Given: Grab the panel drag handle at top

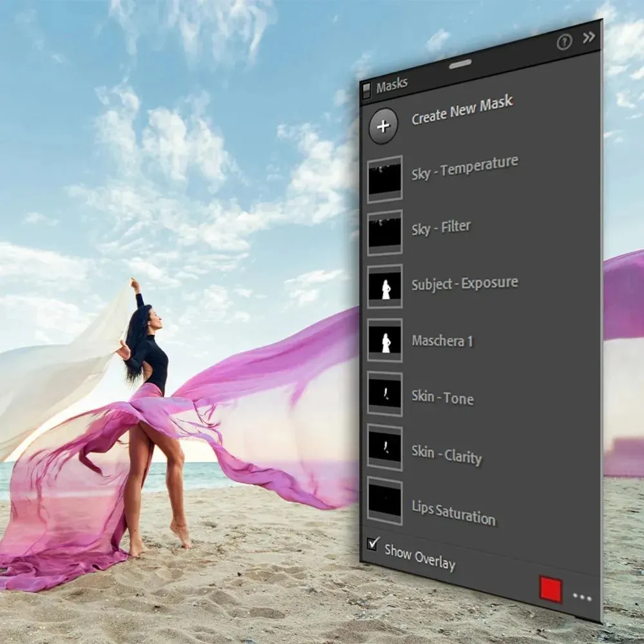Looking at the screenshot, I should (460, 64).
